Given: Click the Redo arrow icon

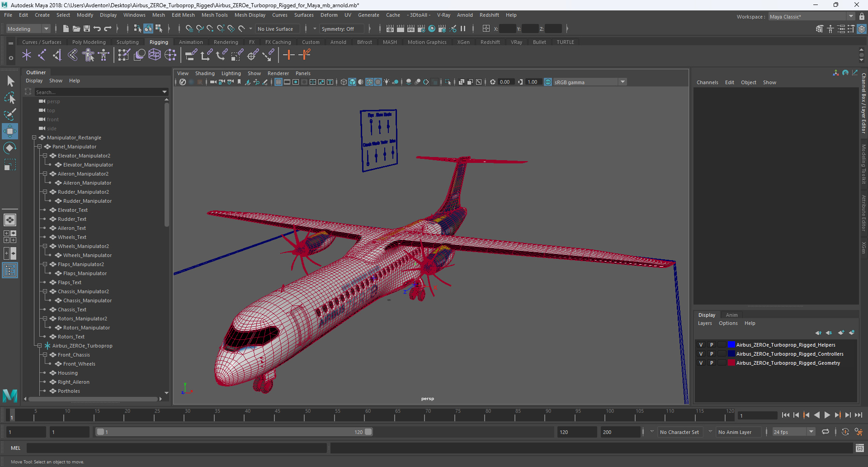Looking at the screenshot, I should click(108, 29).
